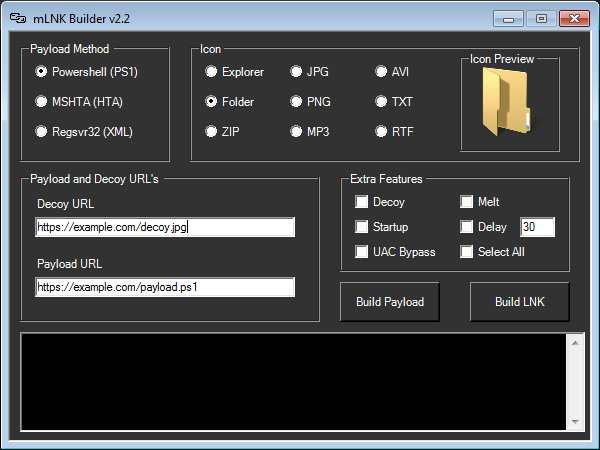Select the PNG icon radio button
Image resolution: width=600 pixels, height=450 pixels.
coord(297,102)
